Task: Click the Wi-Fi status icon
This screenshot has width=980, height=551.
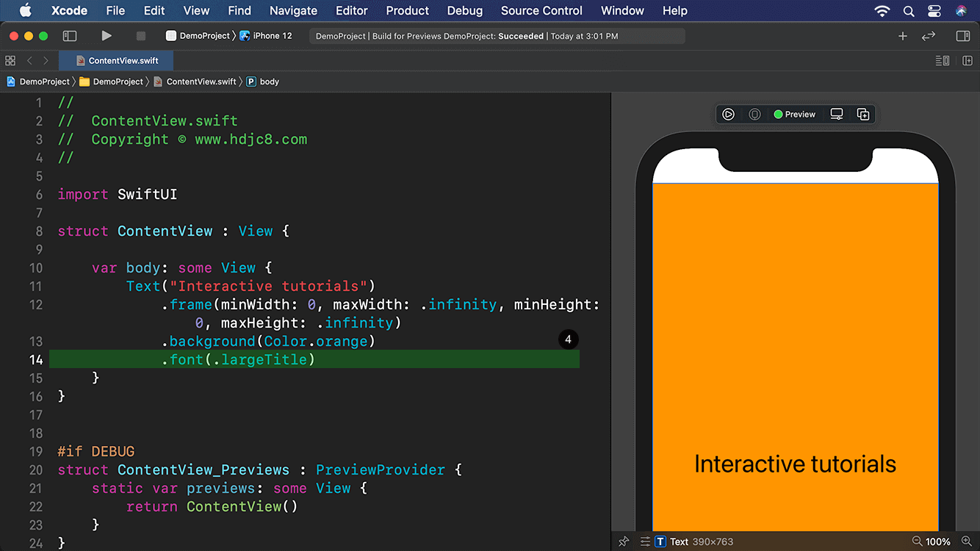Action: [882, 10]
